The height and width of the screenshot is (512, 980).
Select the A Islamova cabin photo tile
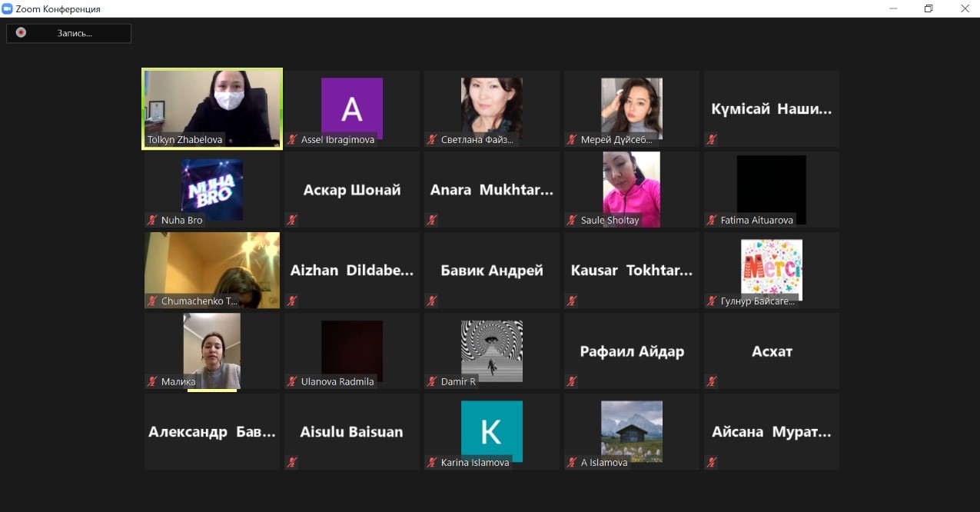pos(632,431)
